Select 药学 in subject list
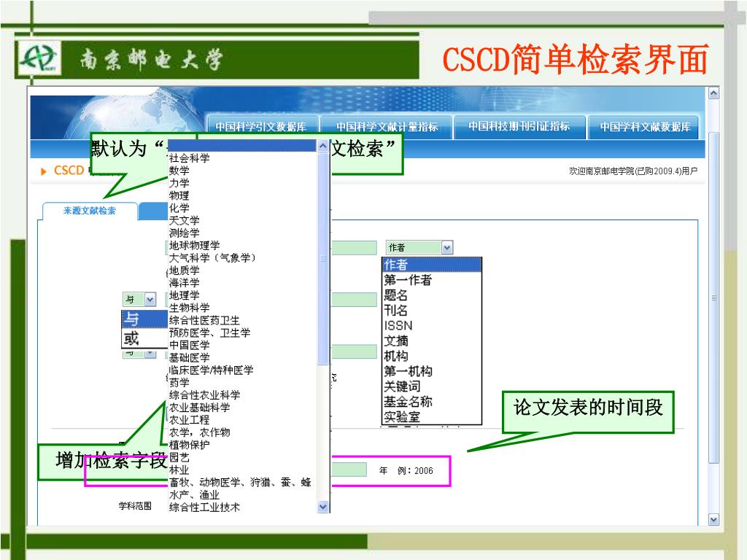This screenshot has width=747, height=560. coord(242,383)
